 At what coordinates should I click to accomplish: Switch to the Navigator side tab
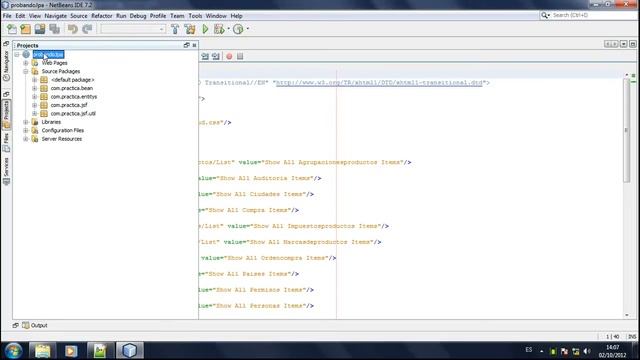click(x=6, y=65)
